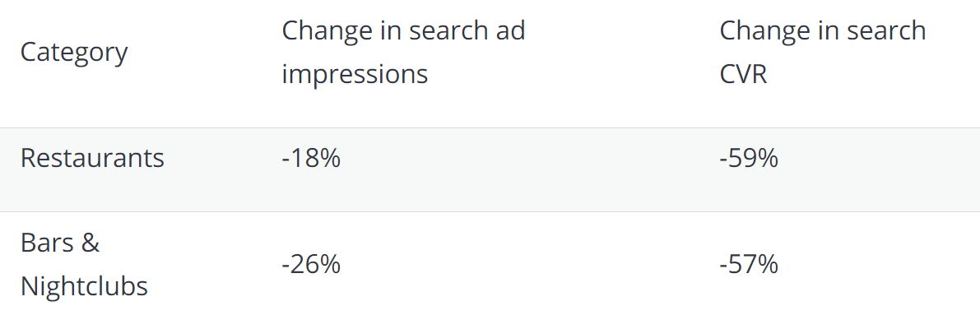Click the word 'Bars' in the last row
The image size is (980, 329).
coord(47,243)
